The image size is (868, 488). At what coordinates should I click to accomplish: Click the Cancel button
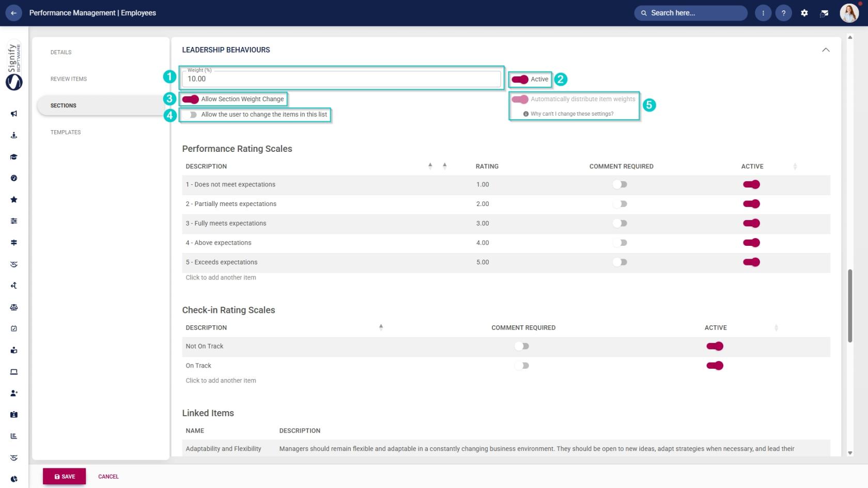(x=109, y=477)
